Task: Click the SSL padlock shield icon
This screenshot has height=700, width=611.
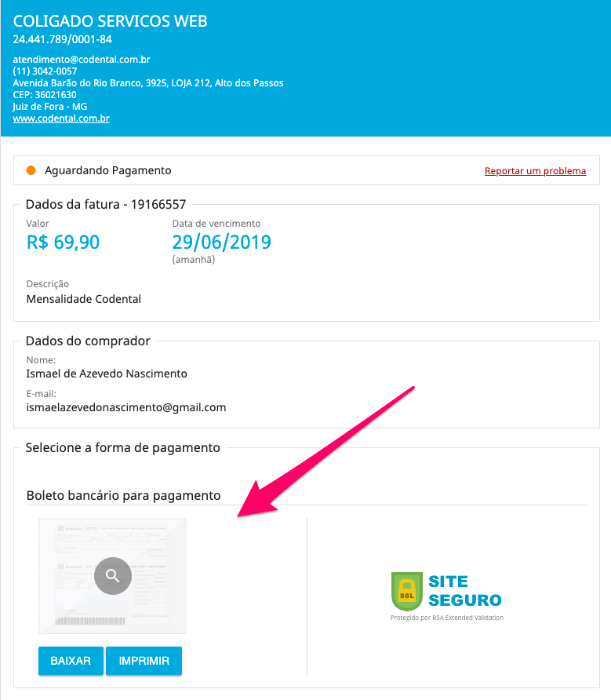Action: point(406,592)
